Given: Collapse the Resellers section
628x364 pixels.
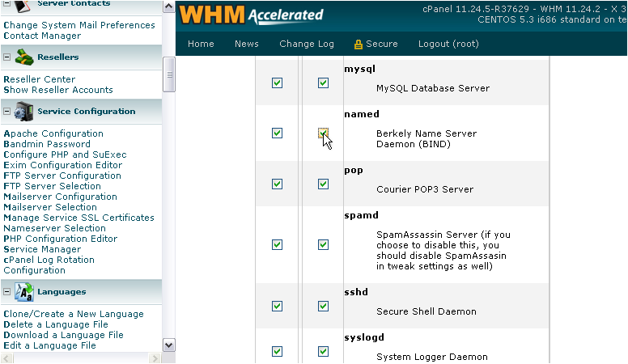Looking at the screenshot, I should (6, 57).
